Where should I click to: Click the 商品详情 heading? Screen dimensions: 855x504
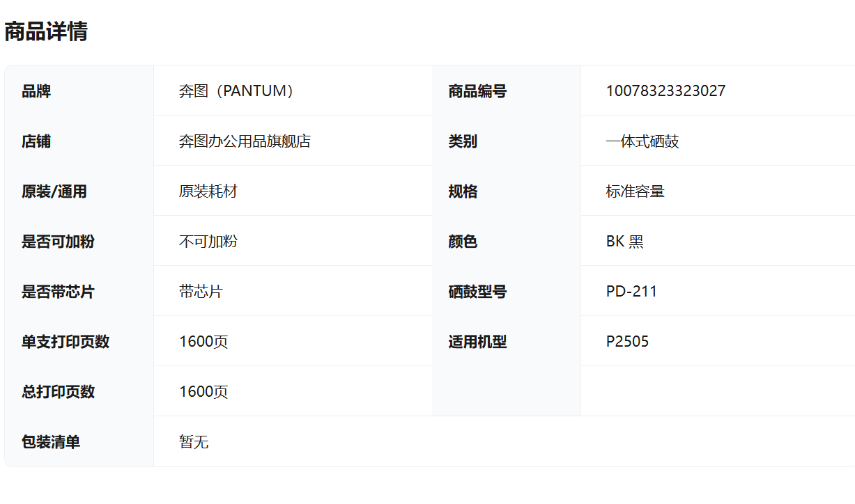[46, 32]
